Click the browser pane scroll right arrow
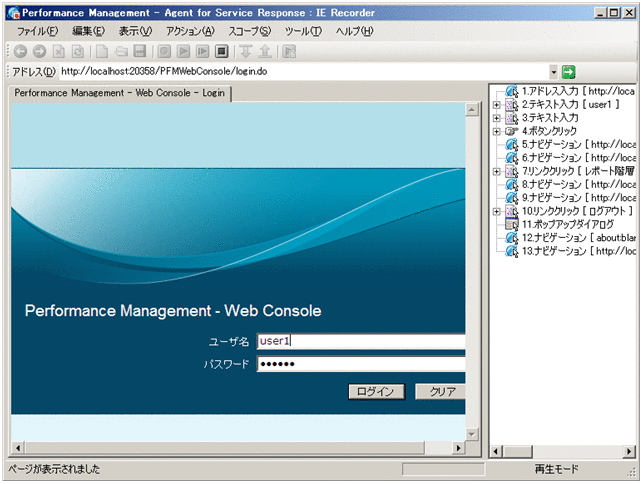Image resolution: width=644 pixels, height=484 pixels. (459, 448)
